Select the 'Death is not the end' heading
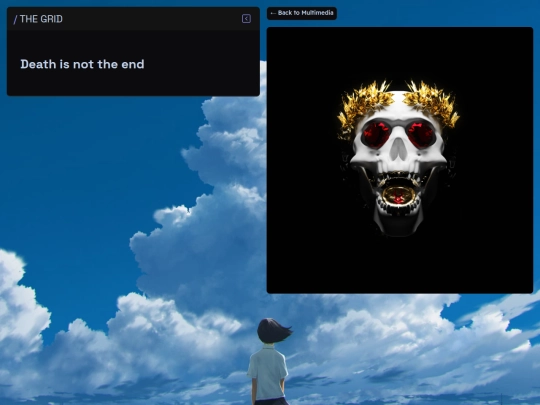This screenshot has height=405, width=540. [82, 64]
